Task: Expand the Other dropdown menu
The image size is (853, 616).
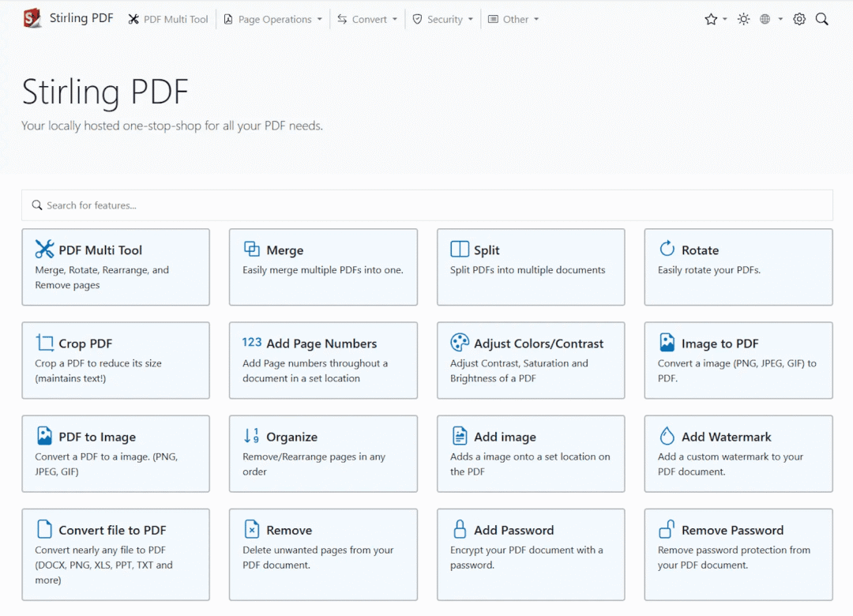Action: tap(513, 19)
